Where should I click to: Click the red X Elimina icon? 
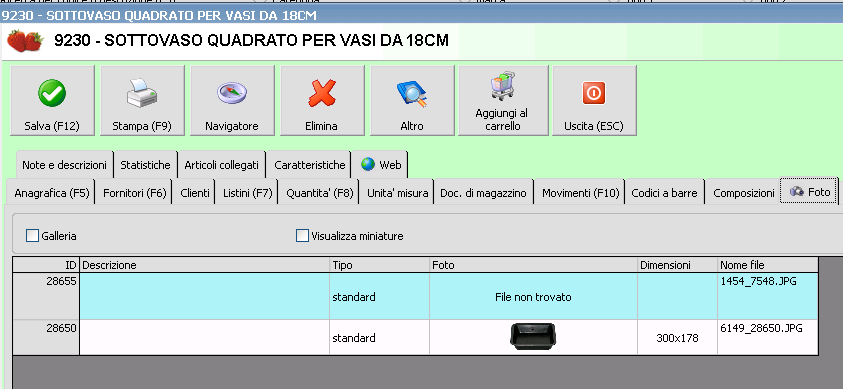click(322, 93)
